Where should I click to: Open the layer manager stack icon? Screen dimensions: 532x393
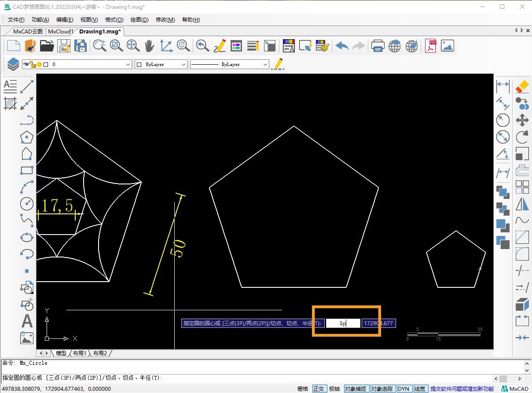point(13,64)
